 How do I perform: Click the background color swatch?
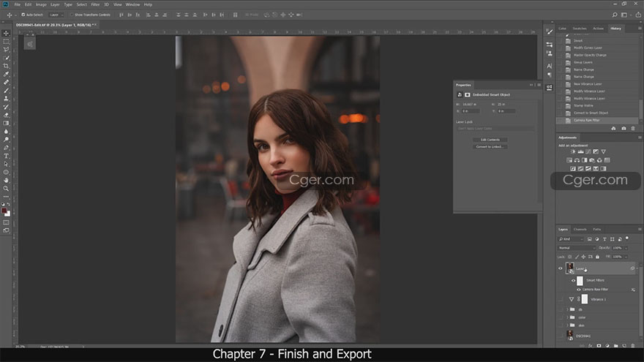pos(8,214)
